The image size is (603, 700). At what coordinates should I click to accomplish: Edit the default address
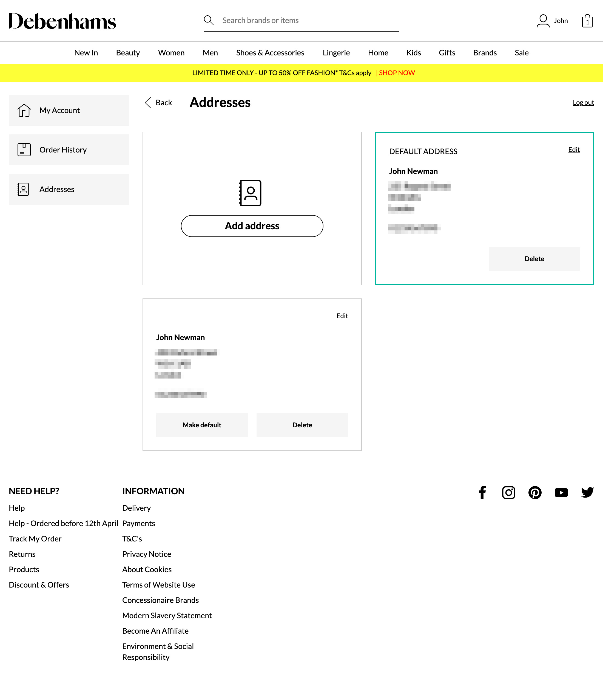(x=574, y=150)
